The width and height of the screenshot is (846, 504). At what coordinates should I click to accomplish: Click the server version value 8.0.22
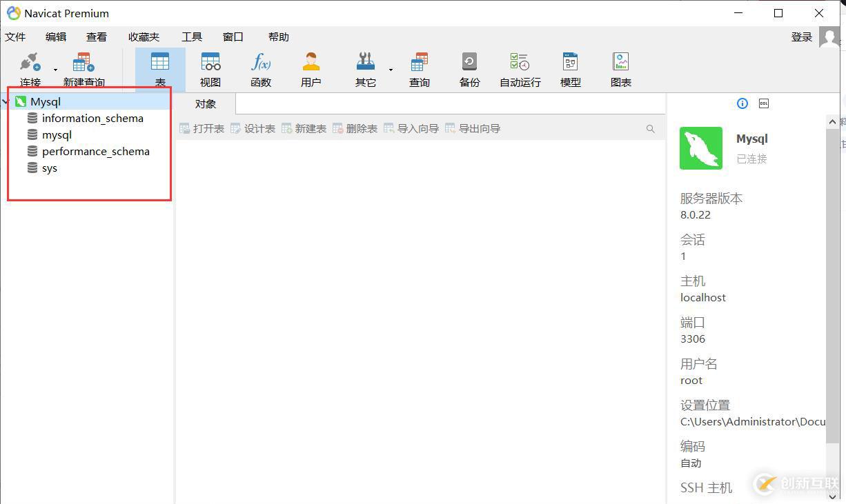(x=696, y=215)
